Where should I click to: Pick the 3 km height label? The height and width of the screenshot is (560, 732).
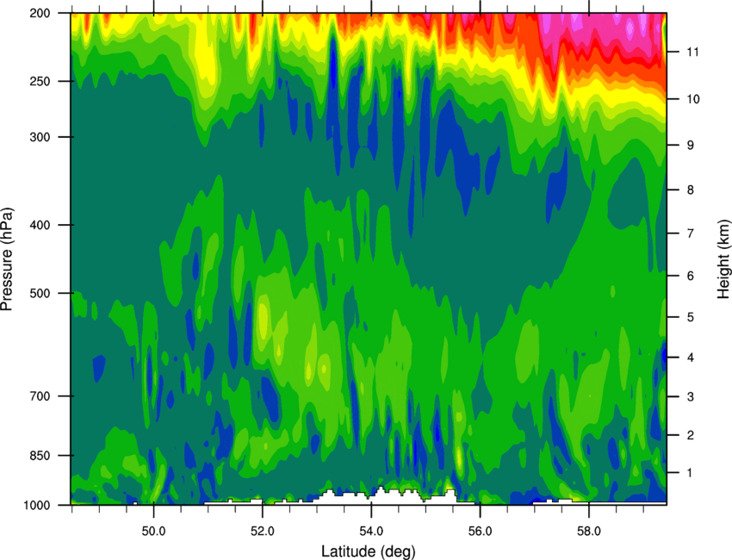(691, 396)
